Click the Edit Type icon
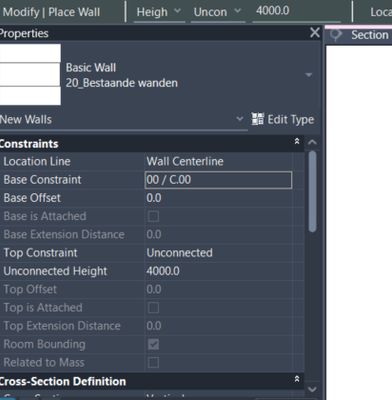 257,119
